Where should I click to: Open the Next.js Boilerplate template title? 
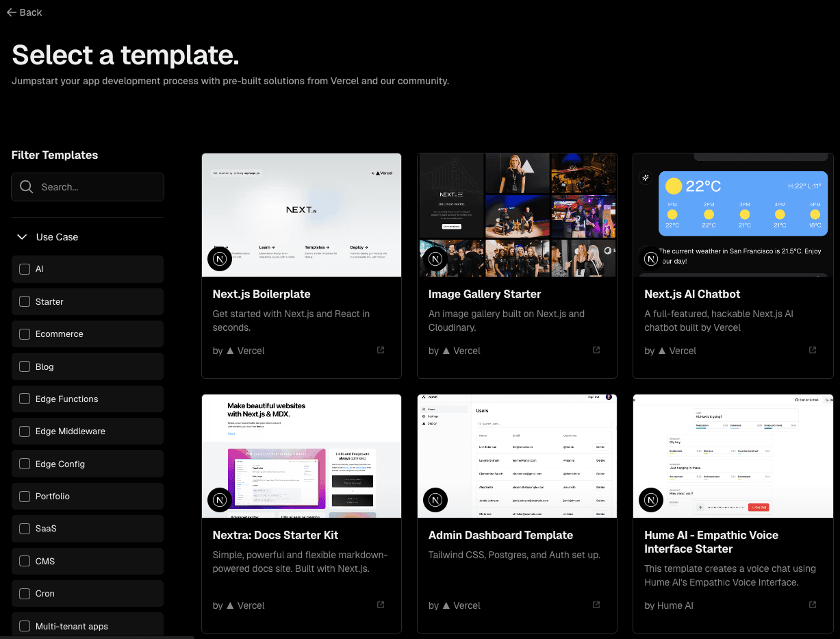coord(262,294)
